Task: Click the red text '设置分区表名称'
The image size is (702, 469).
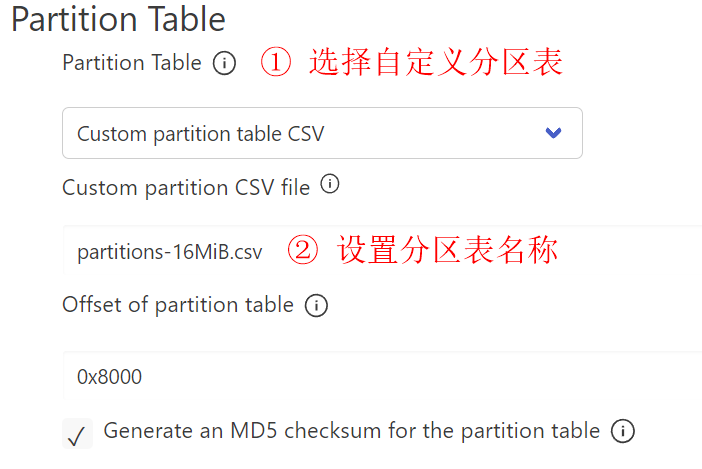Action: 447,250
